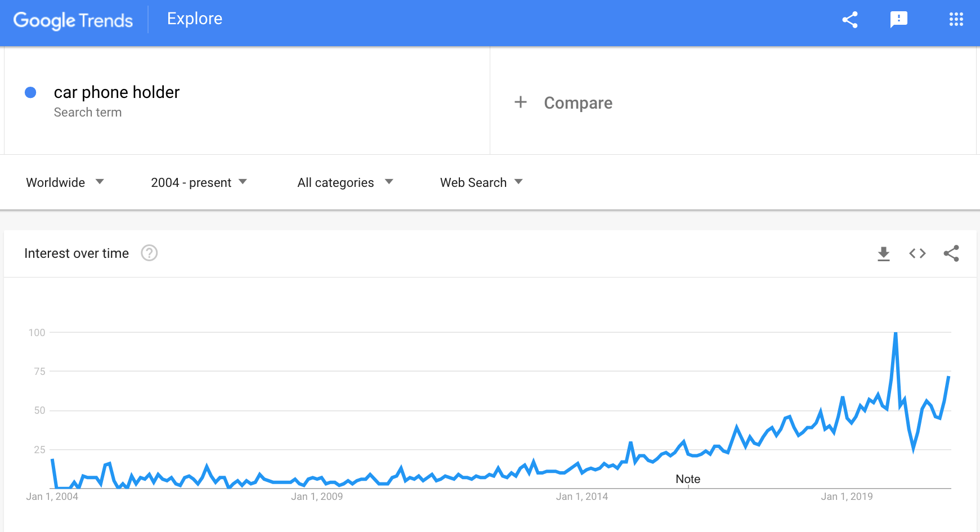Add a Compare search term
Viewport: 980px width, 532px height.
click(578, 103)
